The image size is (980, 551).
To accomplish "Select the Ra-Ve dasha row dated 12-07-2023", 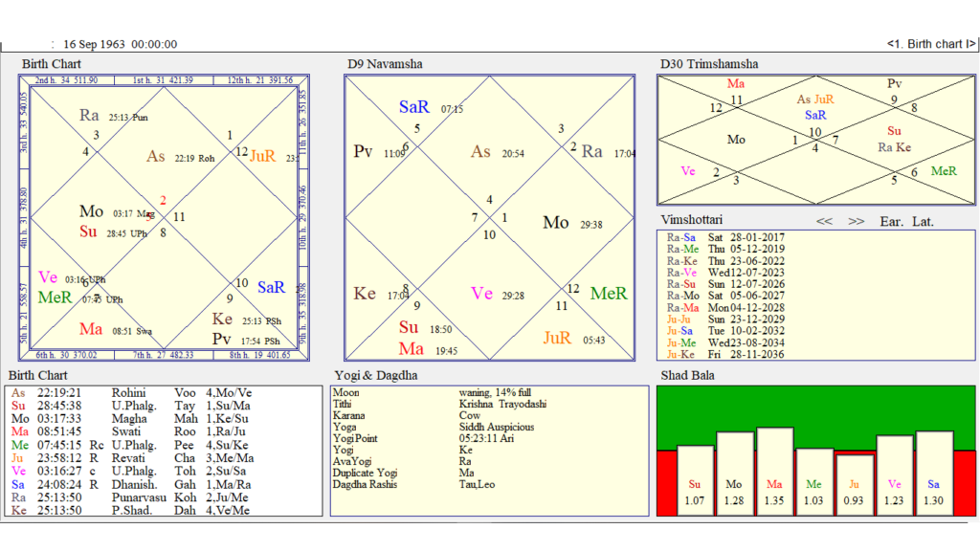I will click(x=725, y=273).
